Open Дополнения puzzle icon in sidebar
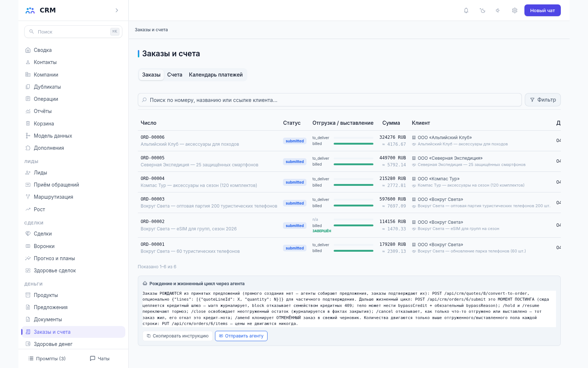 coord(28,148)
